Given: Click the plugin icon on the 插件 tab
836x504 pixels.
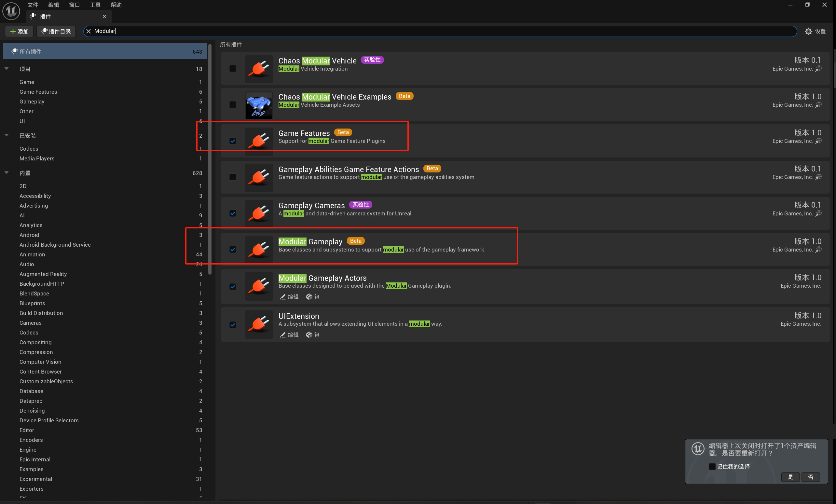Looking at the screenshot, I should click(33, 16).
